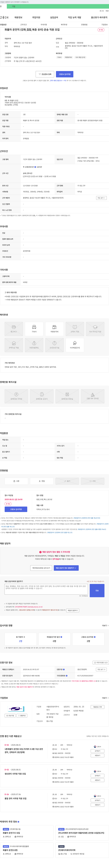Open the 취업지원 menu
This screenshot has width=109, height=868.
tap(36, 18)
